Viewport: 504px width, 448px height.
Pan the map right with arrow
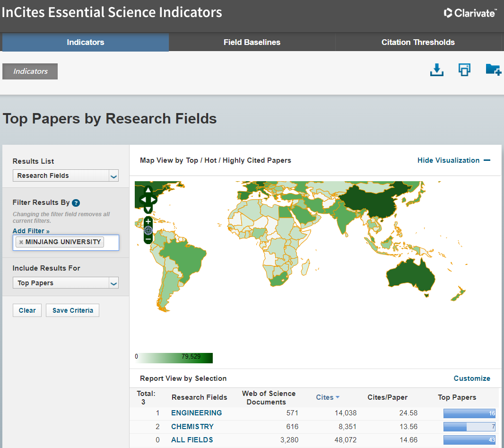[154, 200]
